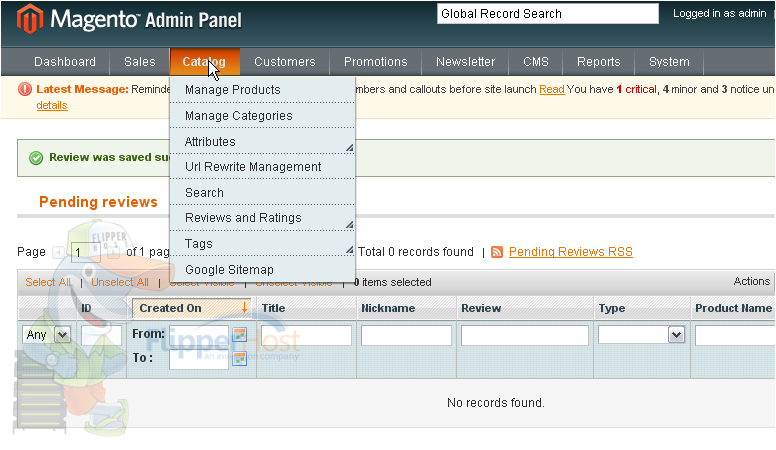This screenshot has height=450, width=776.
Task: Open the Any selection filter dropdown
Action: click(47, 335)
